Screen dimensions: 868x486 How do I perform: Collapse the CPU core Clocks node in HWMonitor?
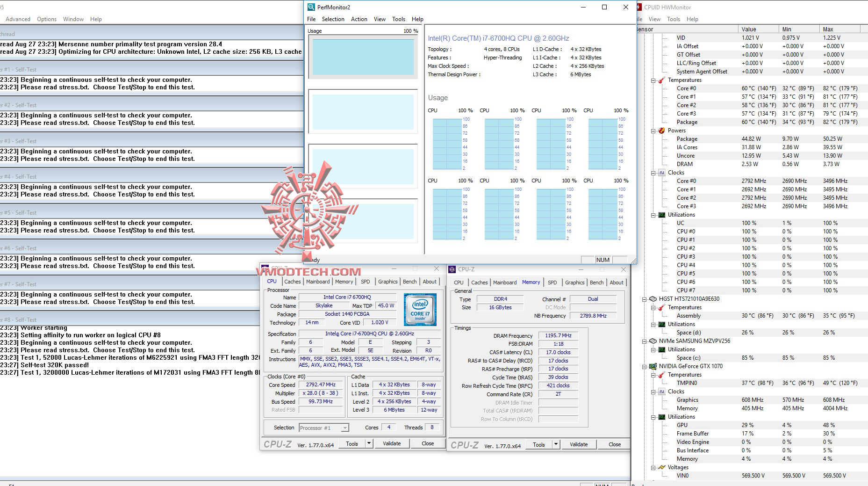point(653,173)
